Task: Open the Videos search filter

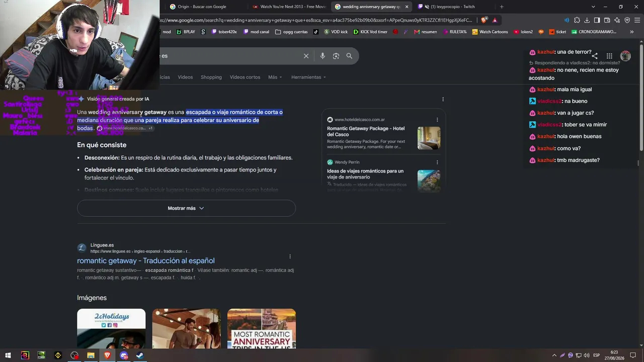Action: (185, 77)
